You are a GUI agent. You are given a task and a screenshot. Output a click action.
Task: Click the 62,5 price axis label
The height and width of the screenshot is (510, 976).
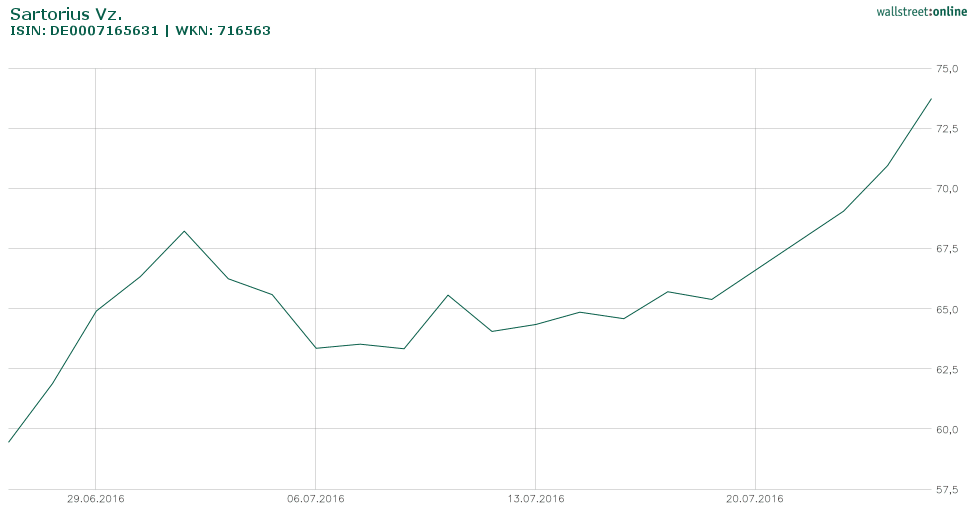coord(947,369)
